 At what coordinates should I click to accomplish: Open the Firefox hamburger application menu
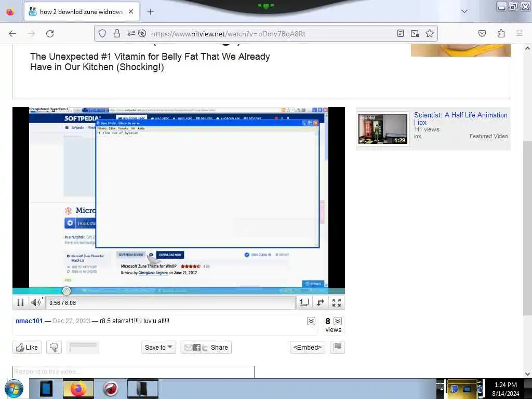[x=520, y=33]
